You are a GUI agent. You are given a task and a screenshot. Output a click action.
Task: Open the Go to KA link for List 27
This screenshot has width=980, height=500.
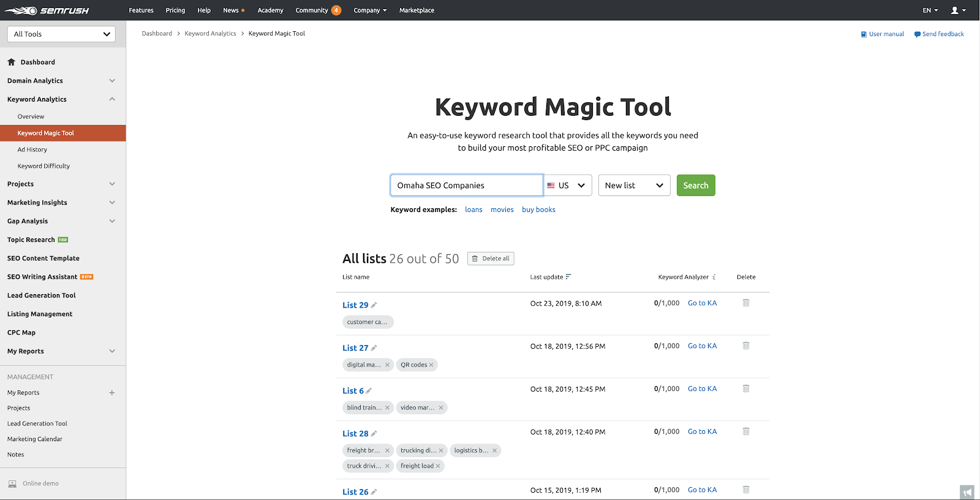coord(702,346)
